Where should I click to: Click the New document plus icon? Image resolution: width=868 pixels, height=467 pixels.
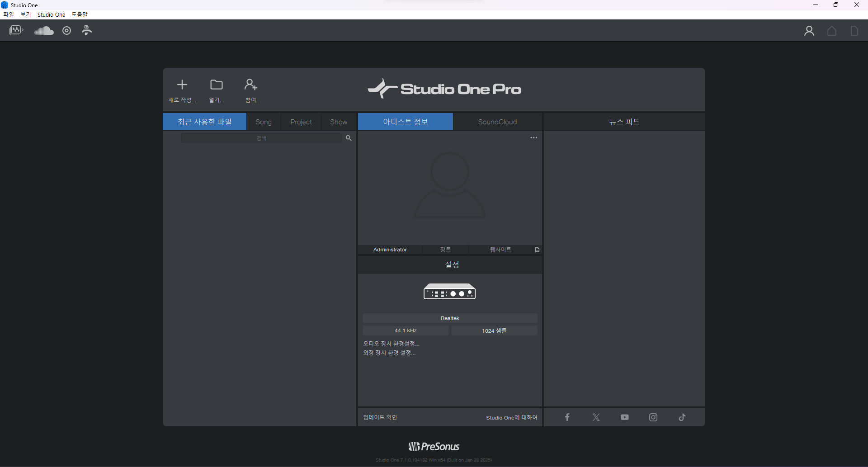click(182, 85)
